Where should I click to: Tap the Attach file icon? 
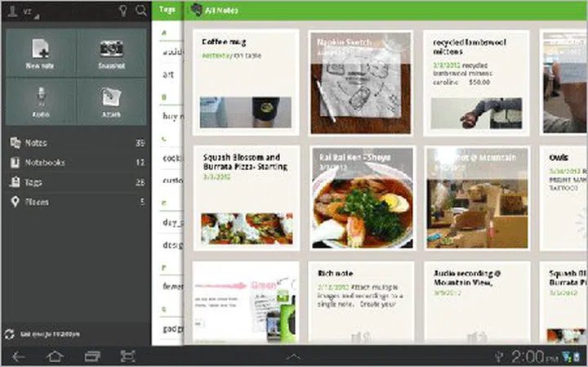coord(111,102)
